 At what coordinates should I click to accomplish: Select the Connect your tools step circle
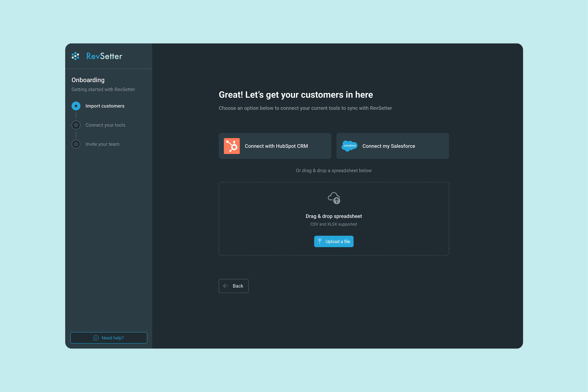pyautogui.click(x=76, y=125)
